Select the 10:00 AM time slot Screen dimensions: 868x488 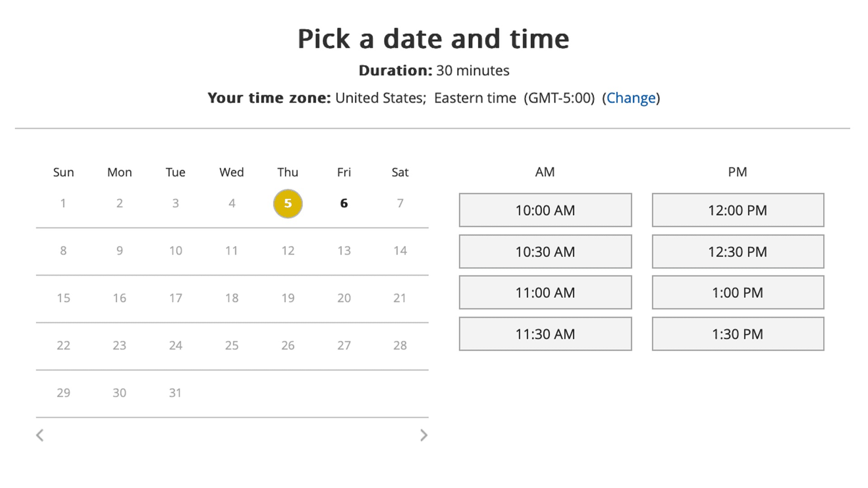pos(545,210)
